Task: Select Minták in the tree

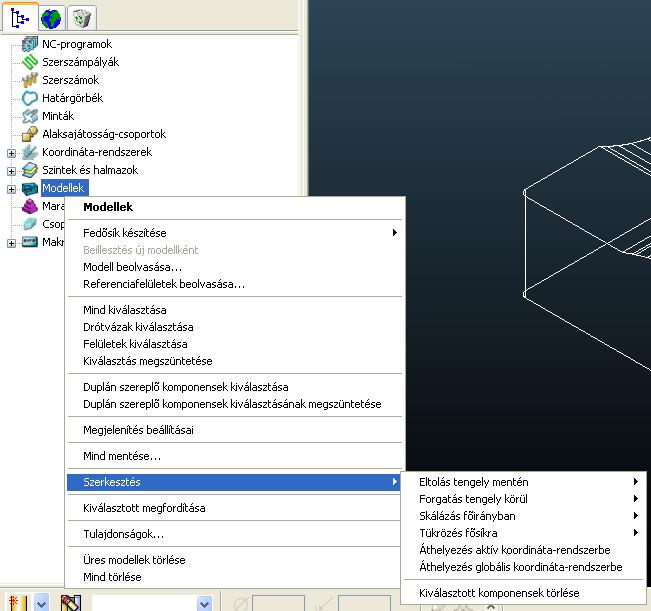Action: click(x=58, y=116)
